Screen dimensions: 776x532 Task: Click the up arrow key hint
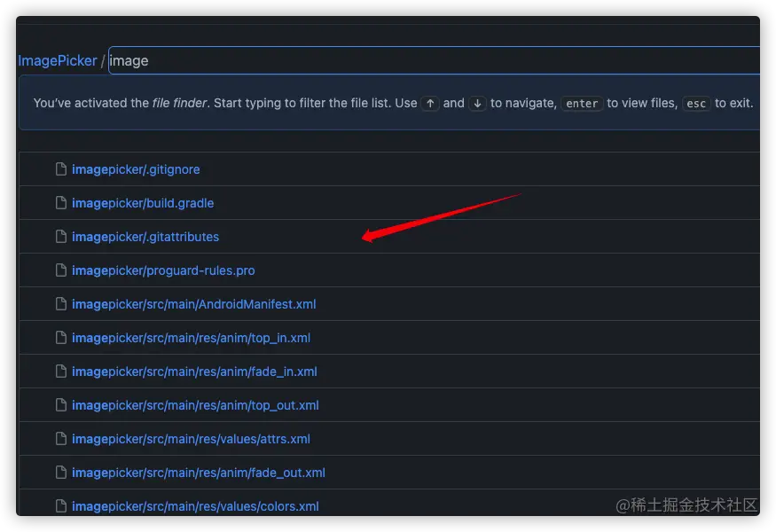click(430, 104)
